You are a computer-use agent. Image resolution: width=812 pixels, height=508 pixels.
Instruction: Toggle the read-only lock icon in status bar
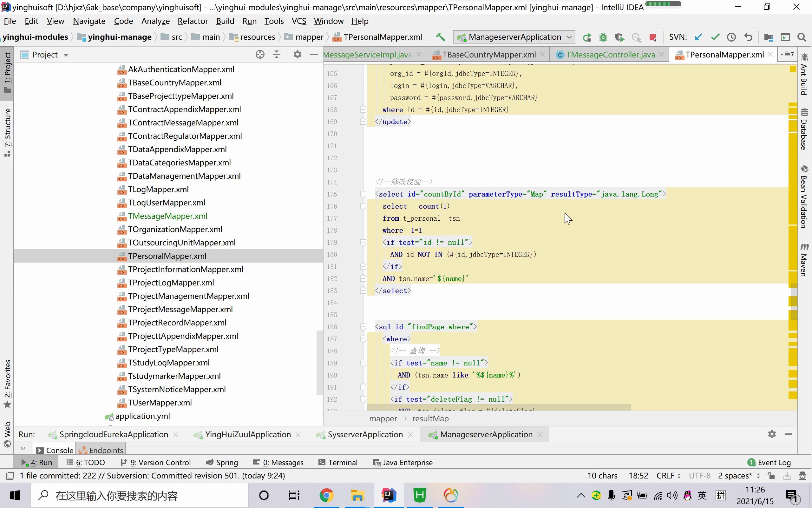[771, 476]
